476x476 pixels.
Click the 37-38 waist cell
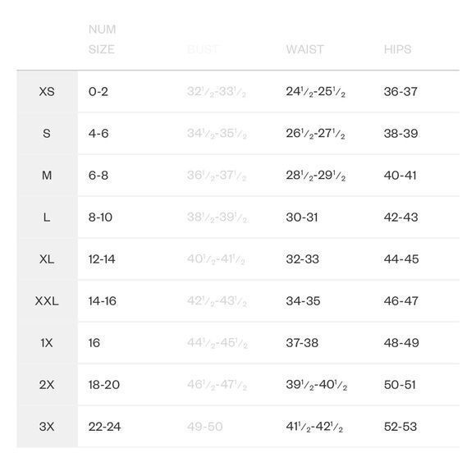click(x=302, y=343)
